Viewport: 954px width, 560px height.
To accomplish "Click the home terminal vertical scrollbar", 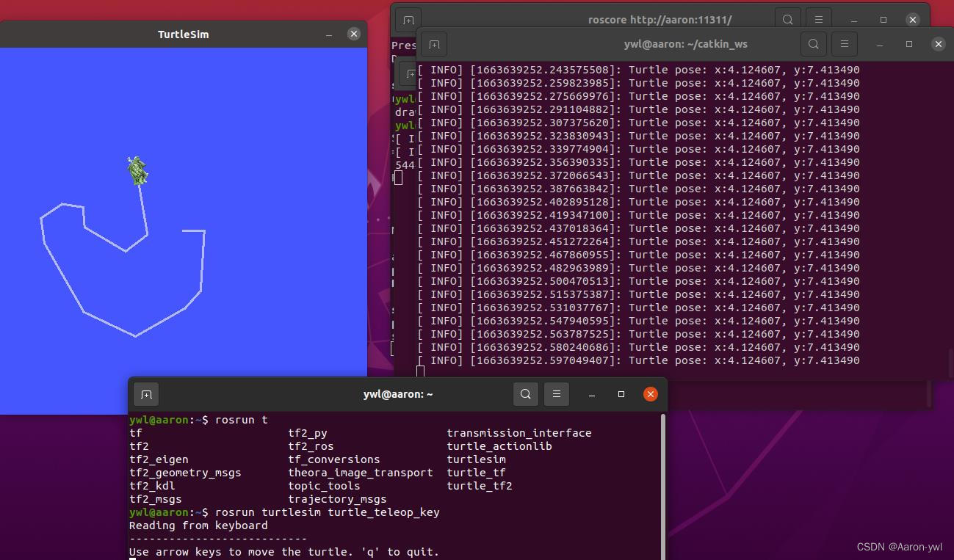I will (664, 487).
